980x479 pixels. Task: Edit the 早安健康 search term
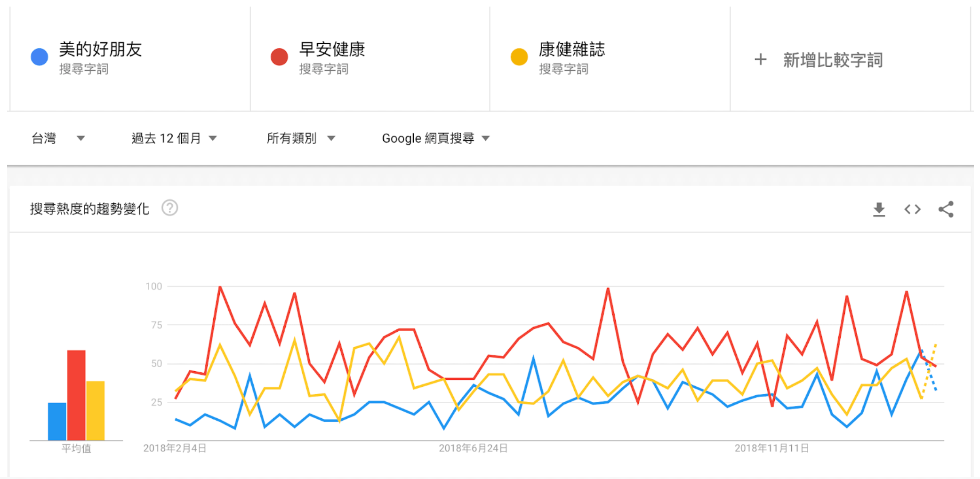click(332, 49)
